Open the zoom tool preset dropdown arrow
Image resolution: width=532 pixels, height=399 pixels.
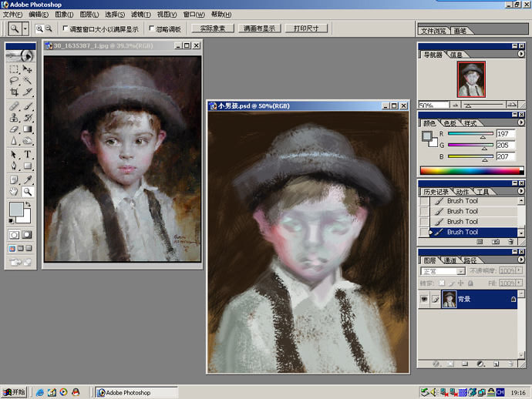tap(25, 28)
